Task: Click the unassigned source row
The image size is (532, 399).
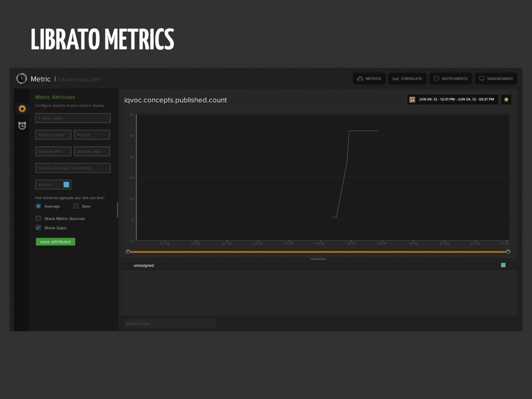Action: point(318,265)
